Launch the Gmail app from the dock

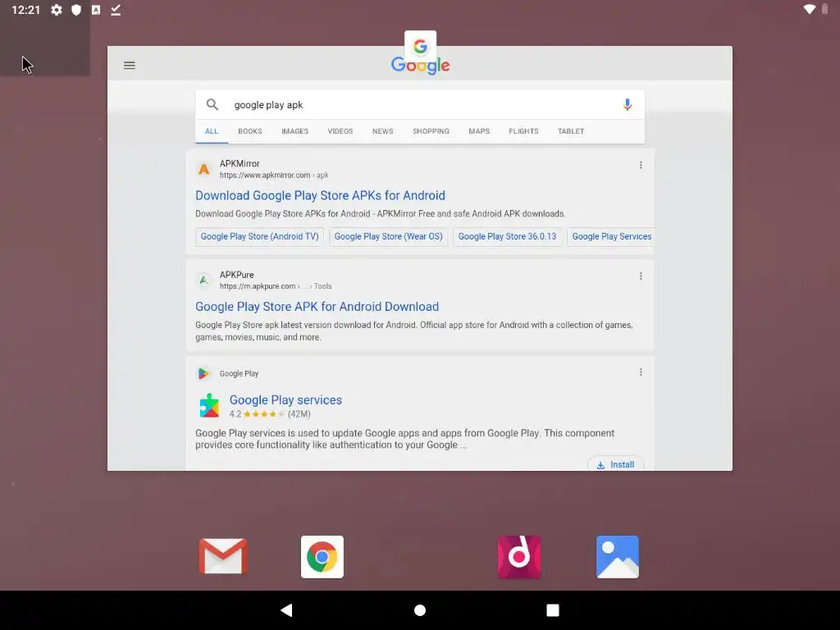point(223,557)
